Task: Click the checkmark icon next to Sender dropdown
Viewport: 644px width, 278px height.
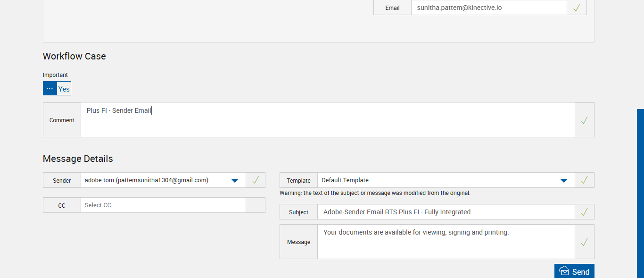Action: 255,180
